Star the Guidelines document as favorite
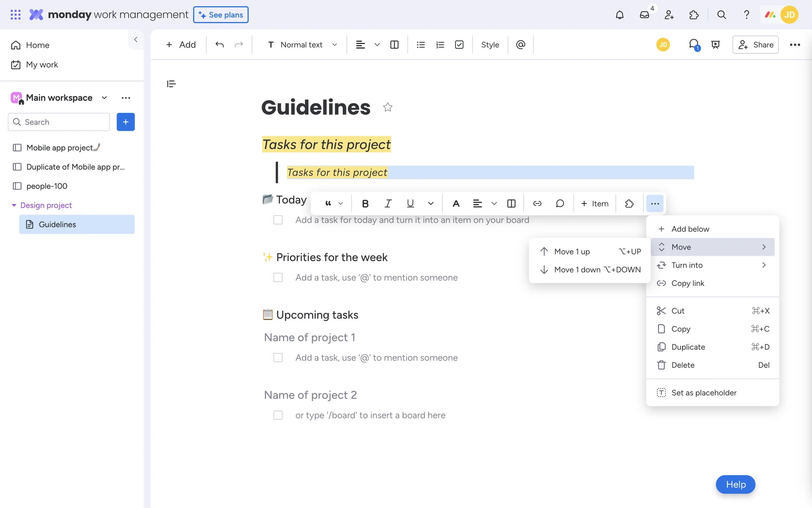812x508 pixels. (387, 107)
